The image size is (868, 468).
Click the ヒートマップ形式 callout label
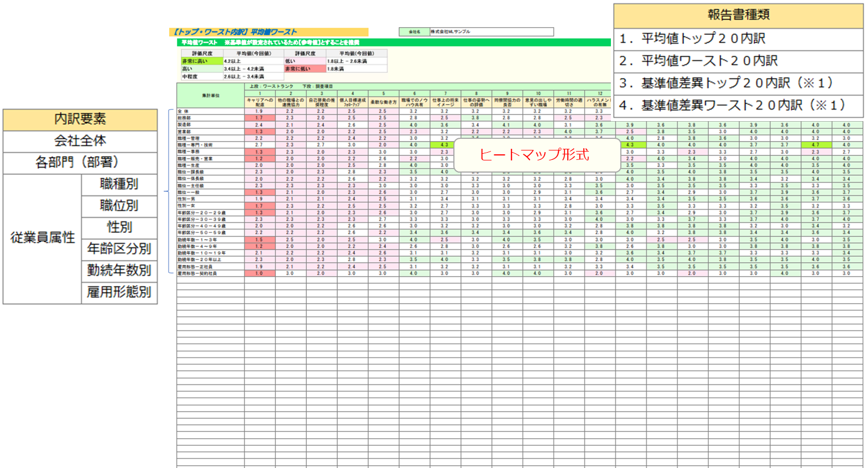[534, 155]
